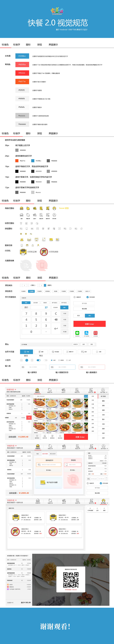Click the red error-state input box
Viewport: 114px width, 644px height.
click(x=92, y=367)
